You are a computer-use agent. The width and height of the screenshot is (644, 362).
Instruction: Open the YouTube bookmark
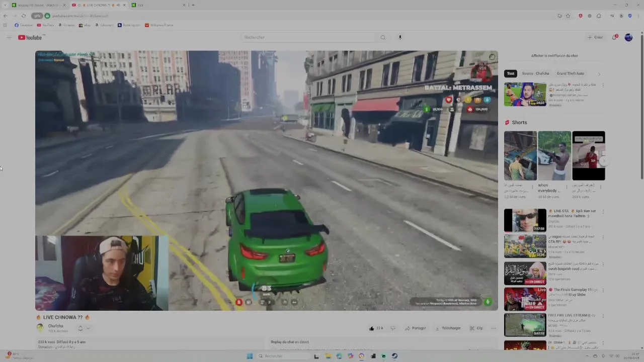click(45, 25)
